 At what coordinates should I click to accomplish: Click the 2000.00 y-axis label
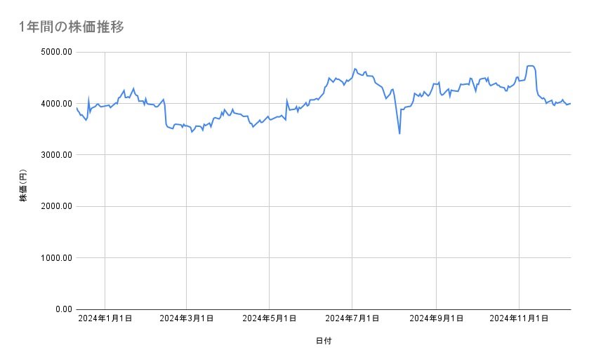click(55, 206)
